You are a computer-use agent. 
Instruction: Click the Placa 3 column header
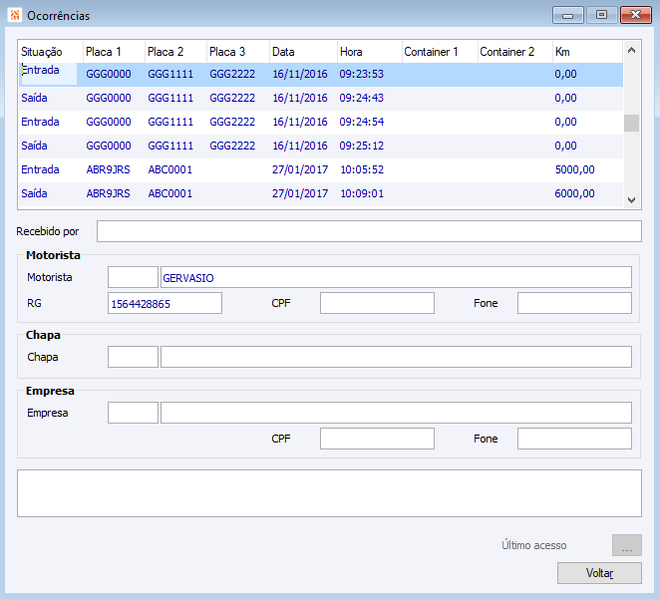point(238,52)
